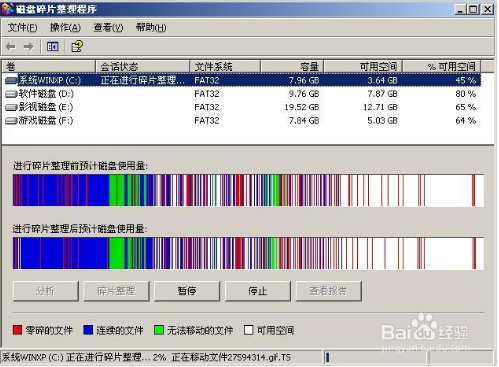
Task: Click the 9.76 GB capacity cell
Action: 304,94
